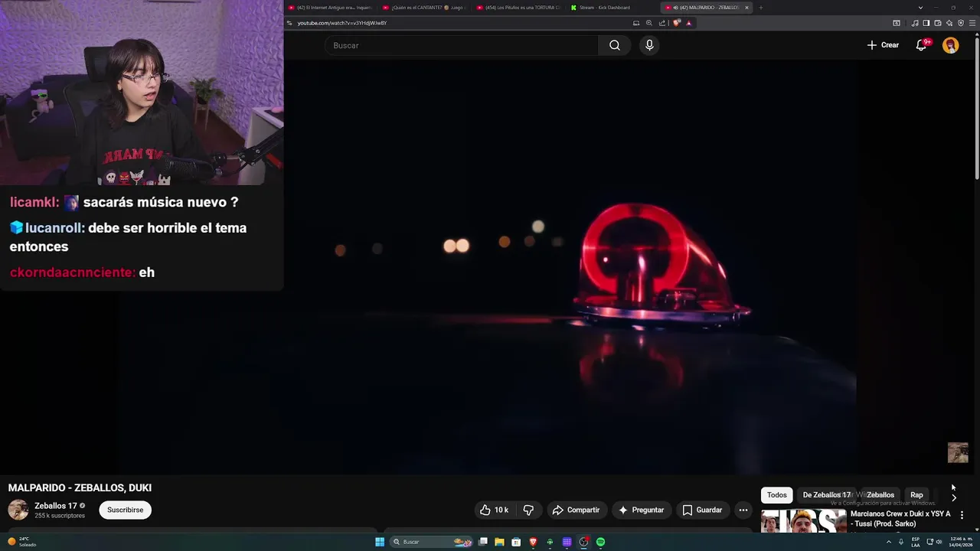Open Brave browser from the taskbar
This screenshot has width=980, height=551.
tap(533, 542)
